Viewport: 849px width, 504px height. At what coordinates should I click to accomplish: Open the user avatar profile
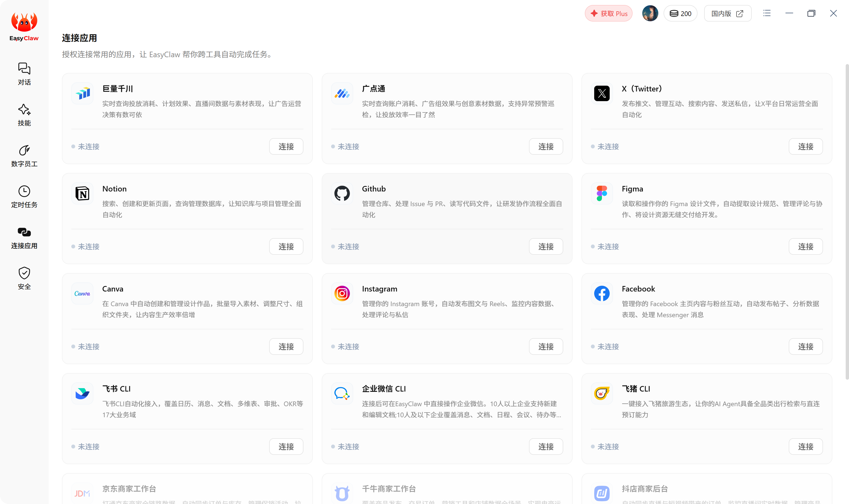[650, 14]
